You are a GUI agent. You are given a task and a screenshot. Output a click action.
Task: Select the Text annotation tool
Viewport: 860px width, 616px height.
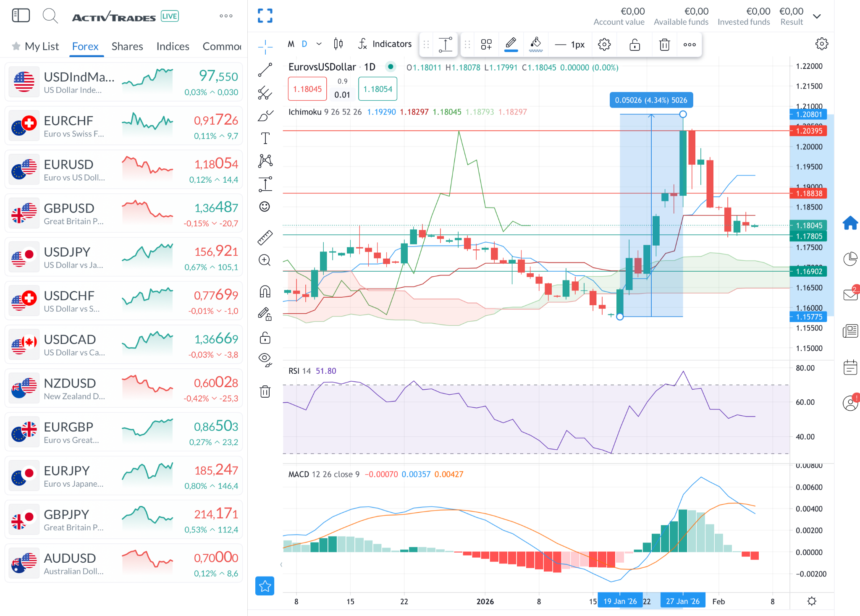[x=265, y=138]
